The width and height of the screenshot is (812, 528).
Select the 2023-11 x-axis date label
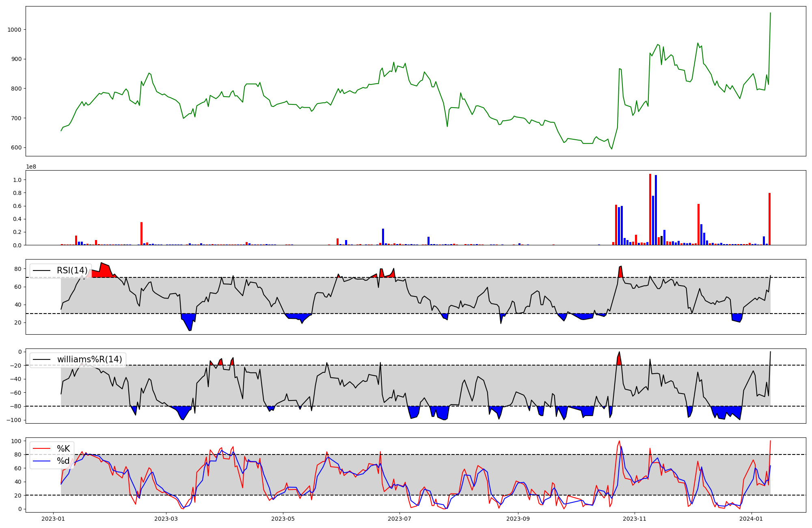[x=635, y=519]
